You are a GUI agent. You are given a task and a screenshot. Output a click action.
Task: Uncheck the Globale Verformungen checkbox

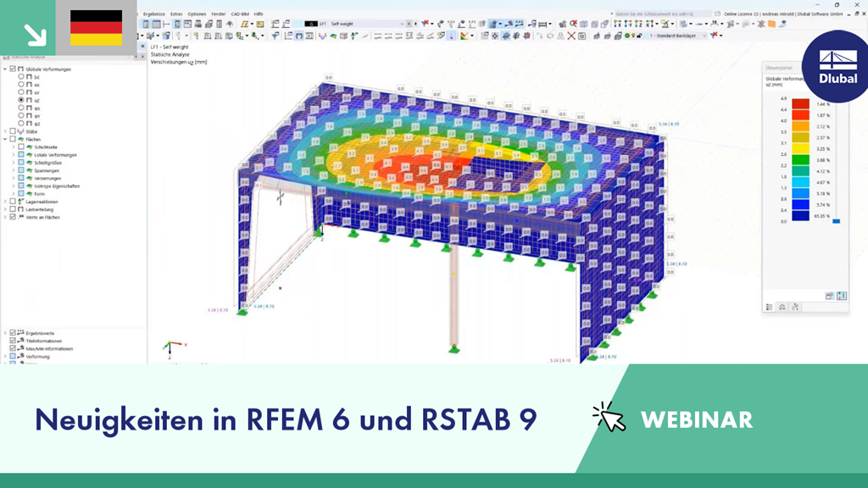pos(13,69)
